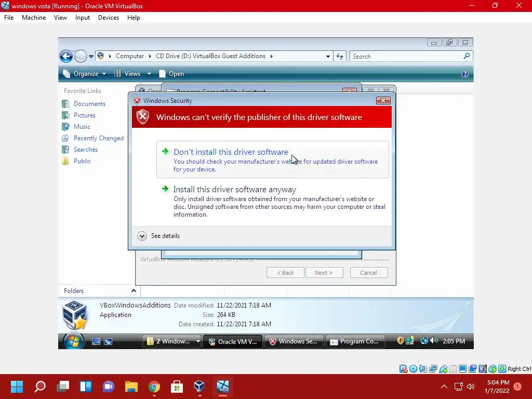Click the VirtualBox USB indicator
Screen dimensions: 532x399
(443, 369)
